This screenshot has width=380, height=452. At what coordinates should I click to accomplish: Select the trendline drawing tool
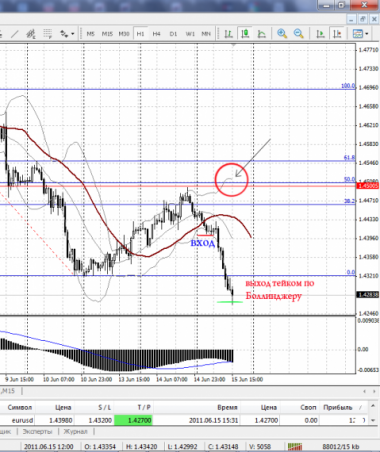click(x=15, y=34)
